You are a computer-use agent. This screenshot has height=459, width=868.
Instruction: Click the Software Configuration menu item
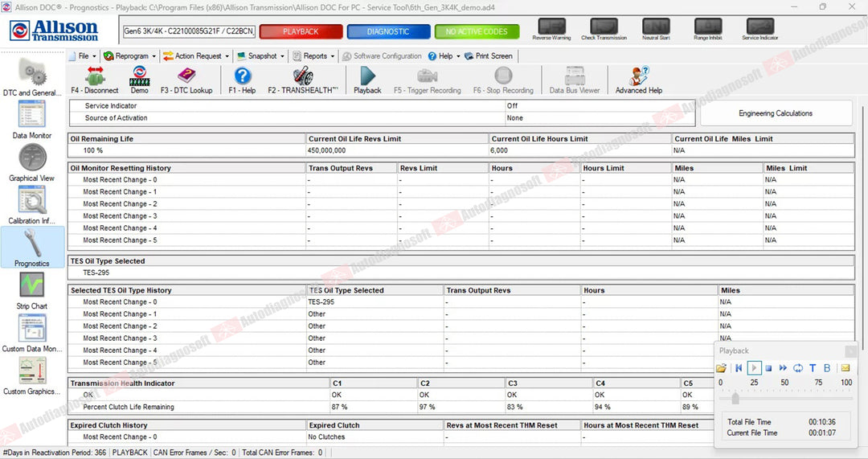coord(382,56)
